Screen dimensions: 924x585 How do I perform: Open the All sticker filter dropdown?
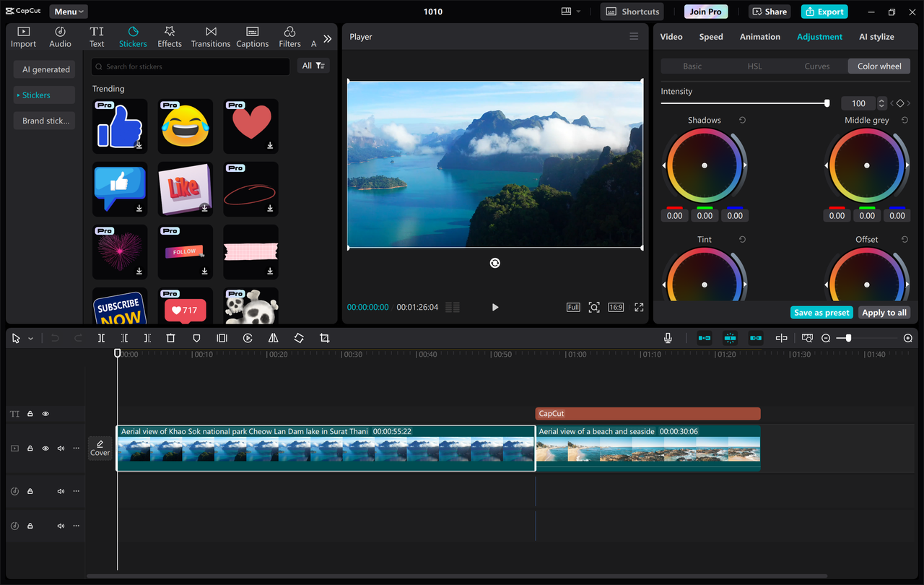click(x=313, y=66)
